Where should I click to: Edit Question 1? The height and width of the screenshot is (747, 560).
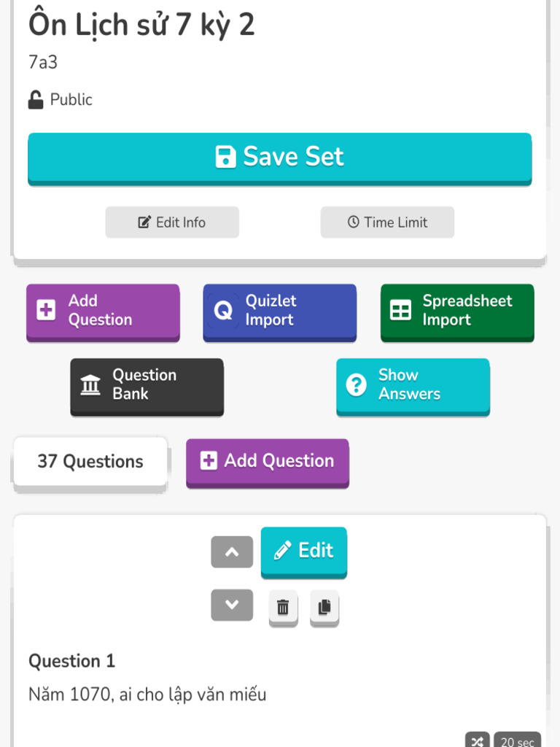pyautogui.click(x=304, y=551)
